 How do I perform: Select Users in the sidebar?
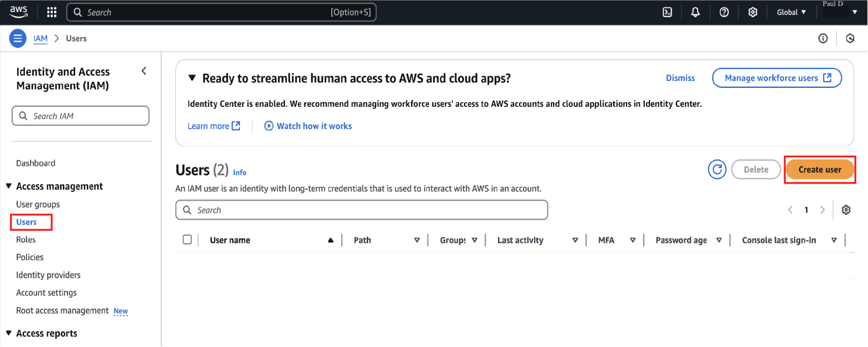pos(26,222)
